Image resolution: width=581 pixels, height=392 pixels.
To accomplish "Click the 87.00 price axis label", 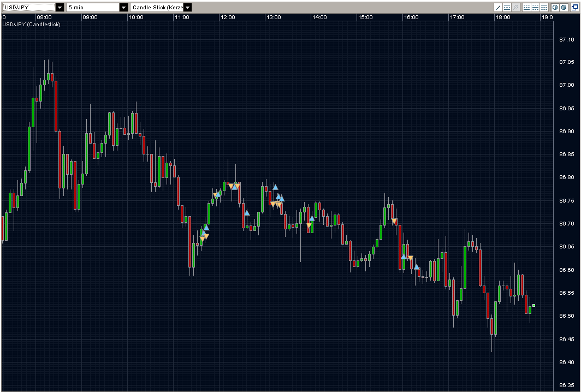I will point(567,85).
